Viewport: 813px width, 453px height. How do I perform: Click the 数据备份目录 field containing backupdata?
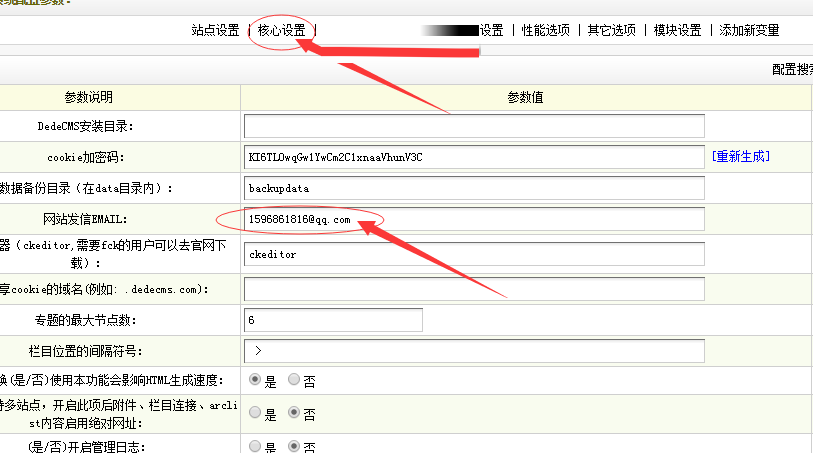[474, 188]
